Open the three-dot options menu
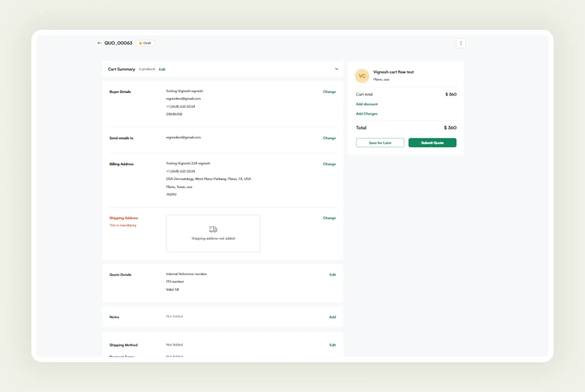 pos(461,43)
